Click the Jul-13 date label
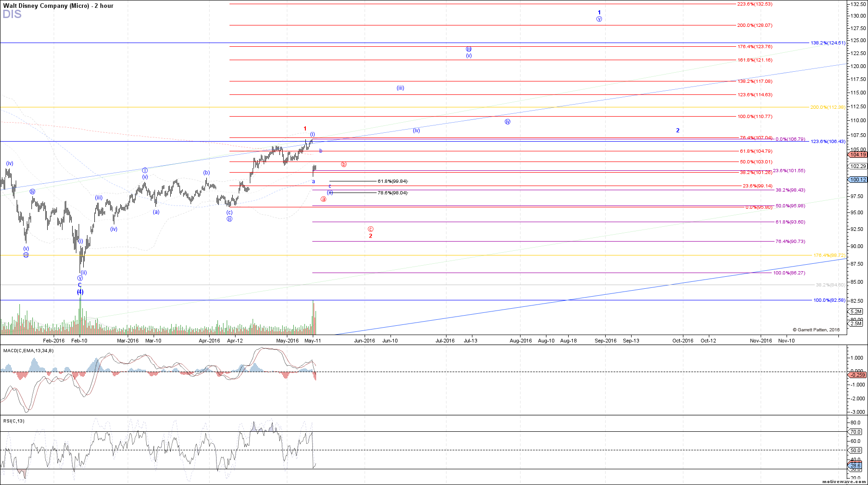This screenshot has height=485, width=868. (x=471, y=341)
